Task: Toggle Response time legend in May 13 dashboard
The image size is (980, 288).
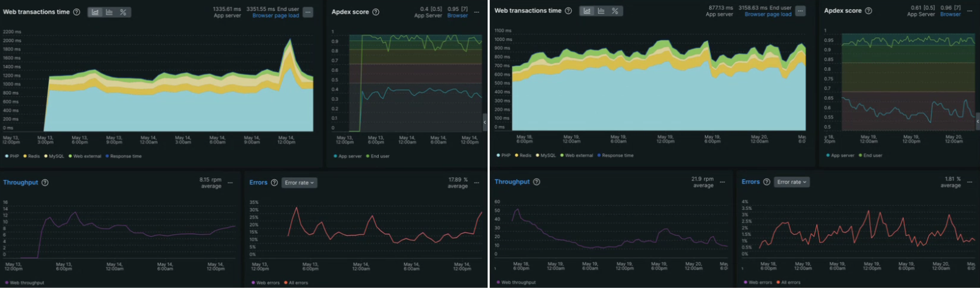Action: [x=124, y=156]
